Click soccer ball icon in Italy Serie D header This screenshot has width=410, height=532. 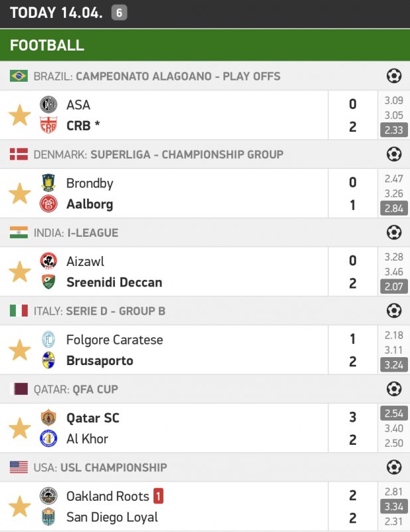pyautogui.click(x=394, y=311)
